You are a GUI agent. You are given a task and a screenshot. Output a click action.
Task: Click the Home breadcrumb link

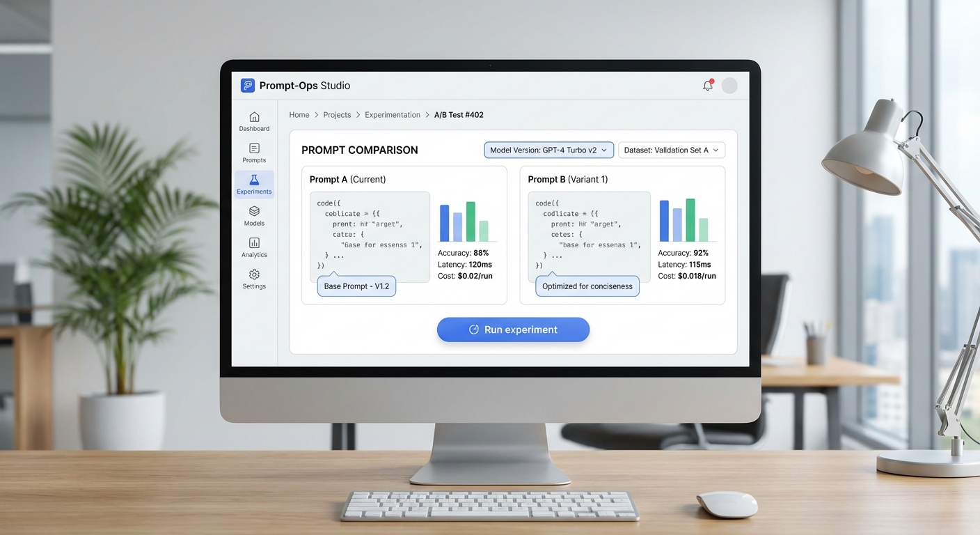[299, 115]
